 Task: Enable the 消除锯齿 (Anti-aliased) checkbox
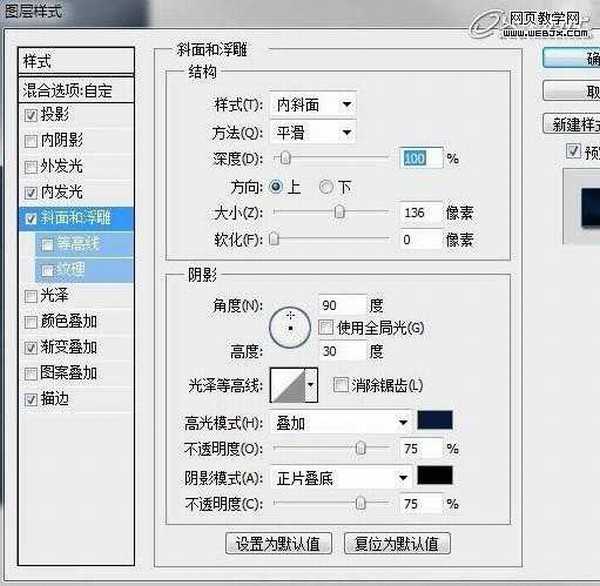(x=340, y=385)
